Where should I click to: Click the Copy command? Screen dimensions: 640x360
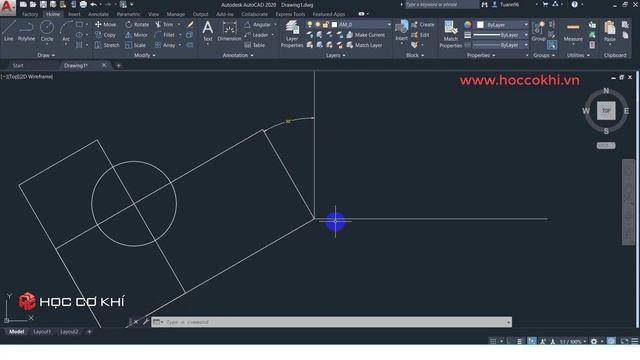click(x=106, y=35)
